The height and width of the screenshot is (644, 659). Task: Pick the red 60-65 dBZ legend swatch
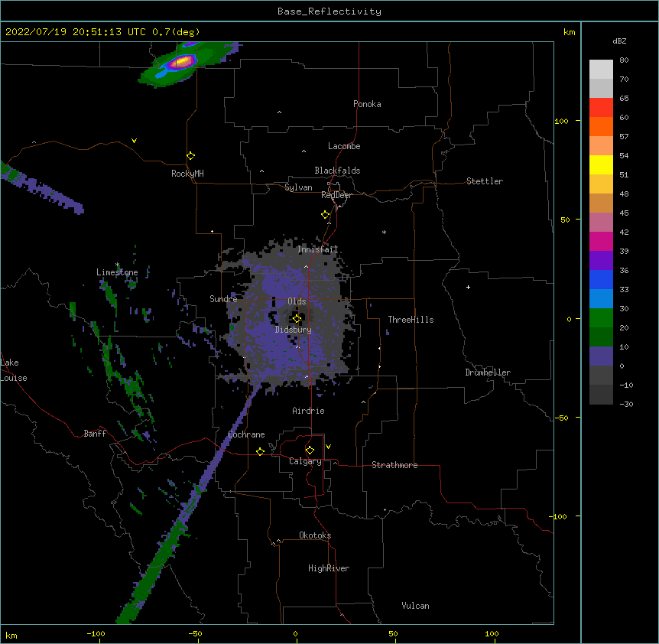click(x=601, y=108)
